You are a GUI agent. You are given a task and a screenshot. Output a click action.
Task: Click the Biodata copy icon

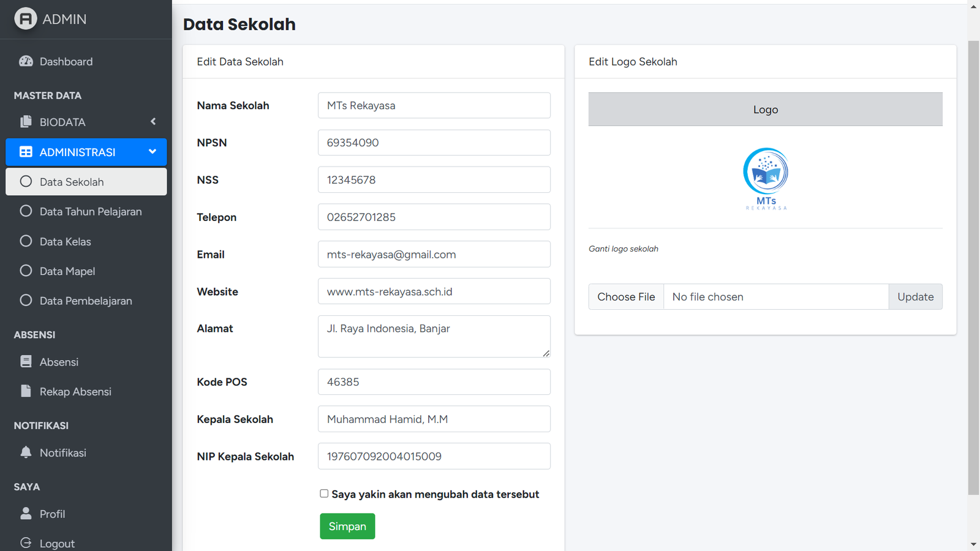click(x=26, y=122)
